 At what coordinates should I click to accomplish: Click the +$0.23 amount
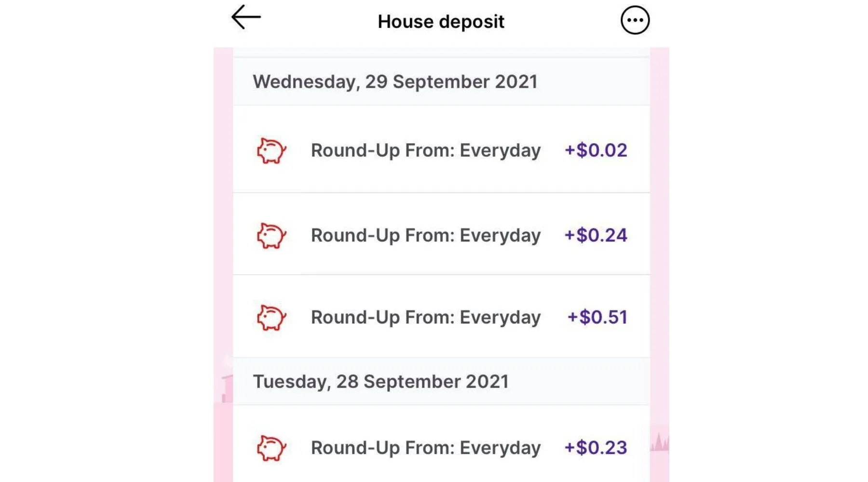pos(596,448)
